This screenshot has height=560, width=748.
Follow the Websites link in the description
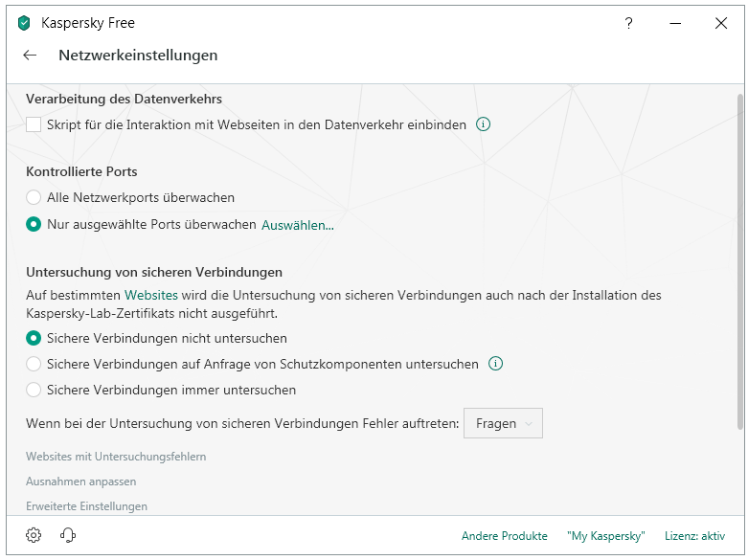pos(150,295)
